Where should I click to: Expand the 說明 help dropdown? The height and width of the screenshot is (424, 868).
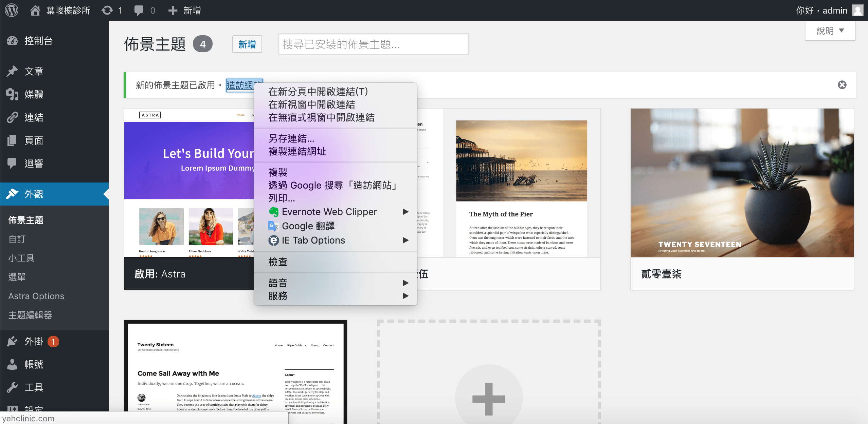click(830, 31)
